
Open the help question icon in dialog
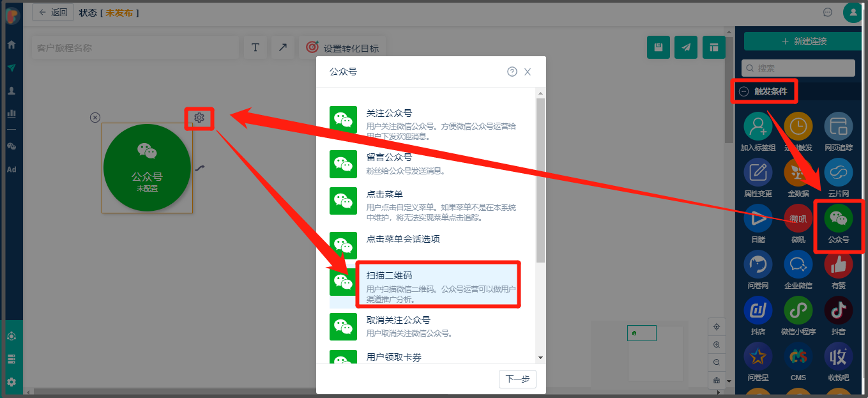pos(512,72)
